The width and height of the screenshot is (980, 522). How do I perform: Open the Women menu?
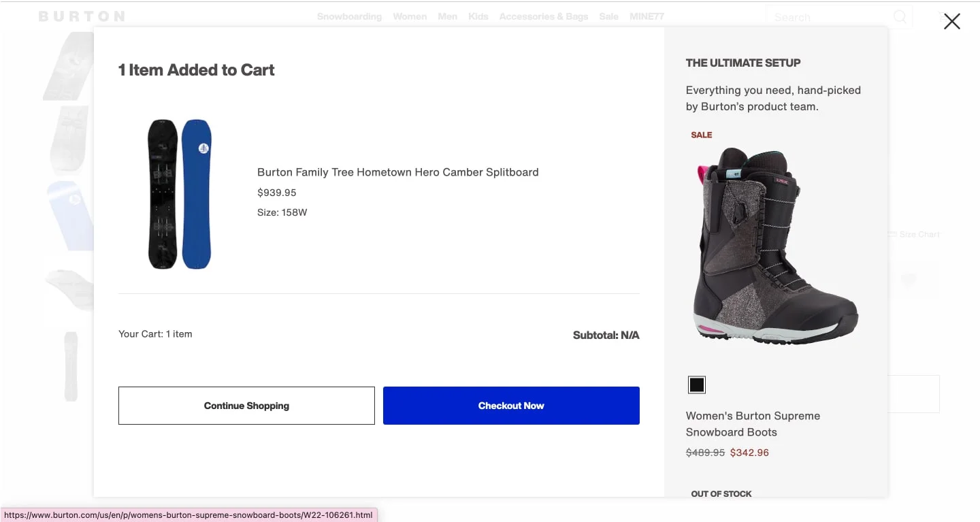tap(409, 16)
